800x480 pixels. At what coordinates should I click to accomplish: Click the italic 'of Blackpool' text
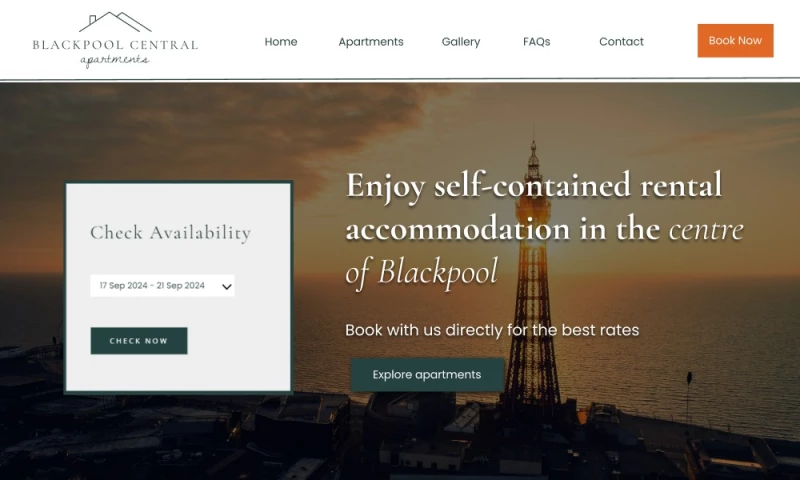point(421,272)
